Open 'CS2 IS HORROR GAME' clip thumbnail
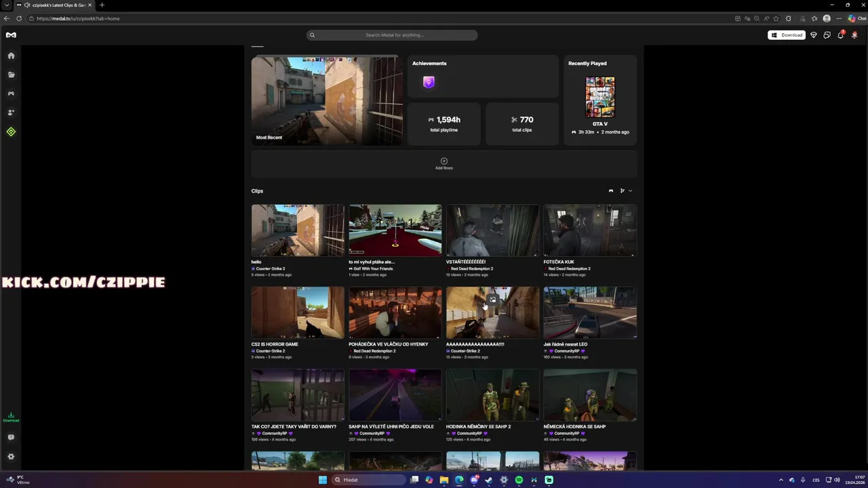 click(x=298, y=312)
